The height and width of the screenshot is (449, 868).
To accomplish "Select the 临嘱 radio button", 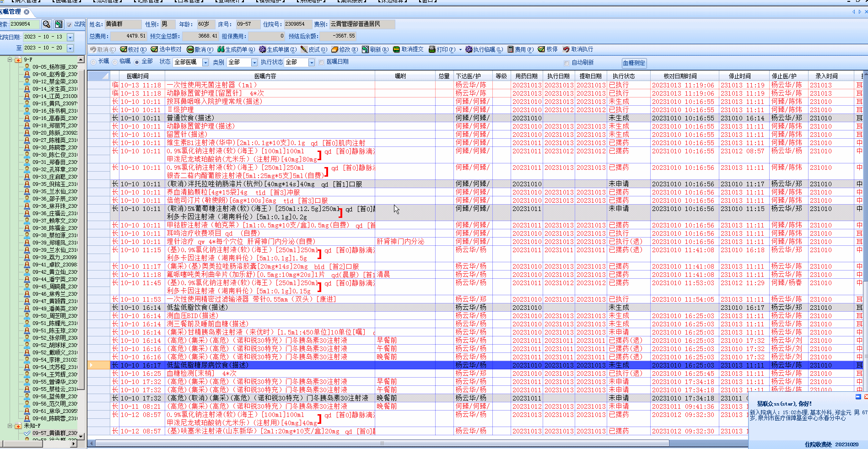I will (115, 62).
